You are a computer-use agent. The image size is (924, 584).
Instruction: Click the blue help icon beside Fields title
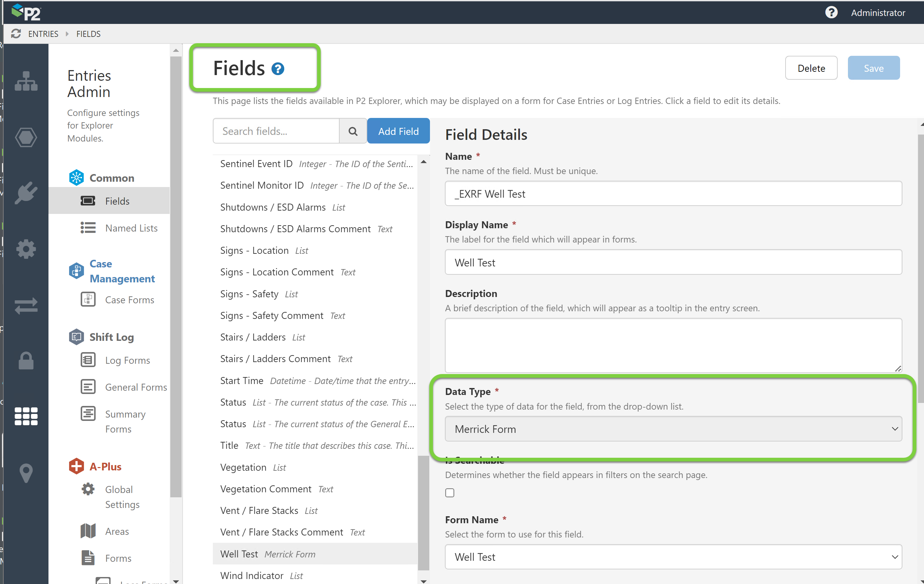(x=278, y=69)
